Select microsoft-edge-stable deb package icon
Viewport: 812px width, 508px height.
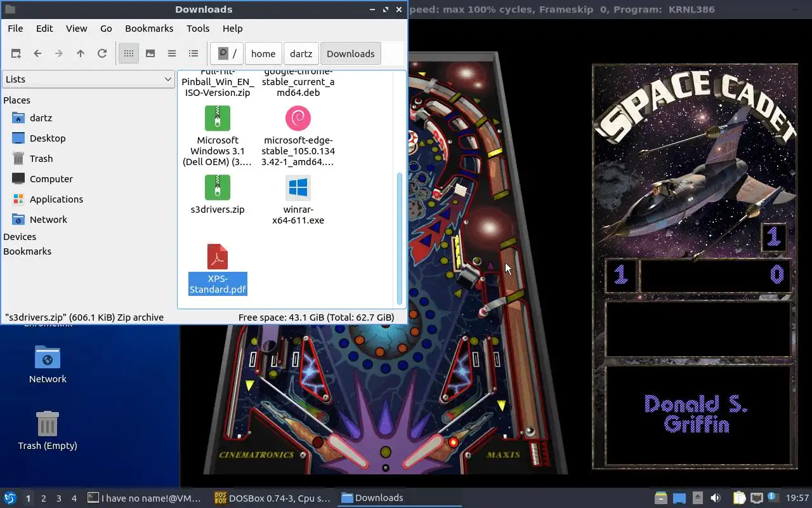pyautogui.click(x=298, y=118)
